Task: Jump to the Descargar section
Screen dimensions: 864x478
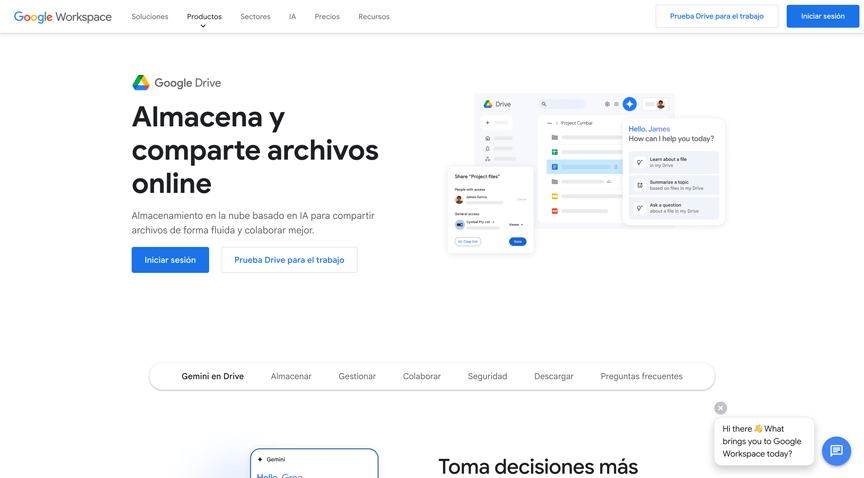Action: pos(554,376)
